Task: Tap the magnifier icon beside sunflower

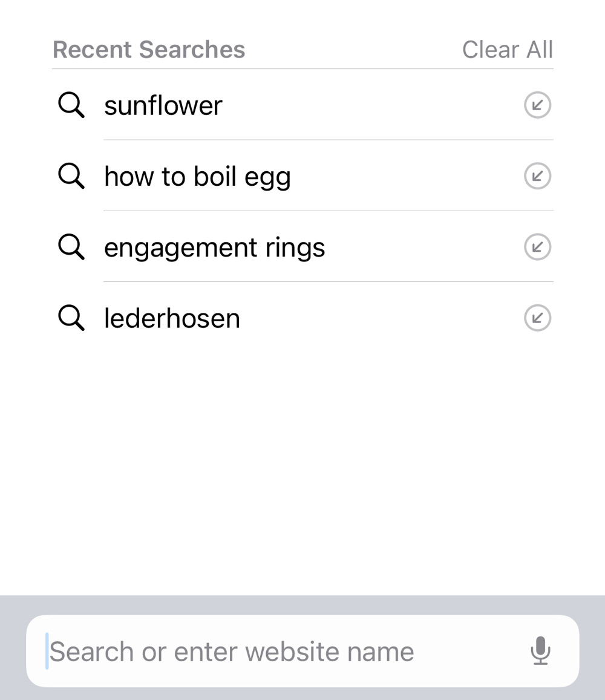Action: coord(71,105)
